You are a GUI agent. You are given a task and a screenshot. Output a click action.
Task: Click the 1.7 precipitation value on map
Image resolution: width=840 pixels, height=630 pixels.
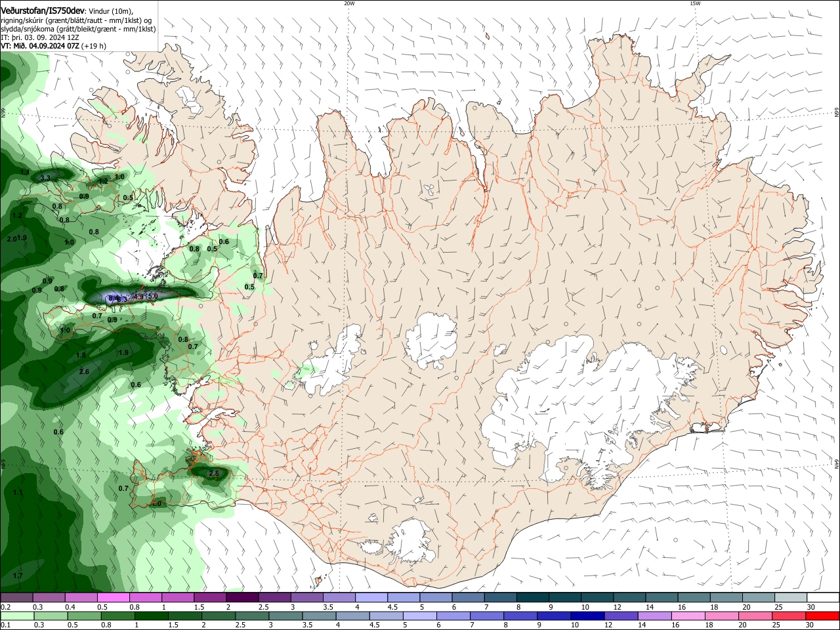(18, 576)
